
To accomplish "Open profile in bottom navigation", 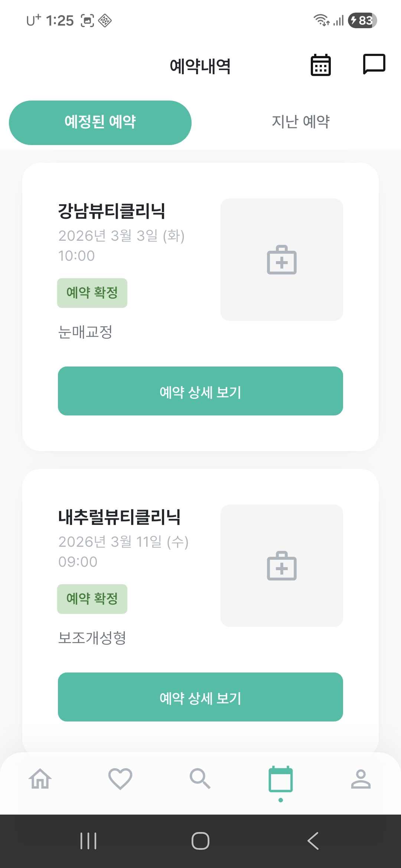I will click(361, 778).
